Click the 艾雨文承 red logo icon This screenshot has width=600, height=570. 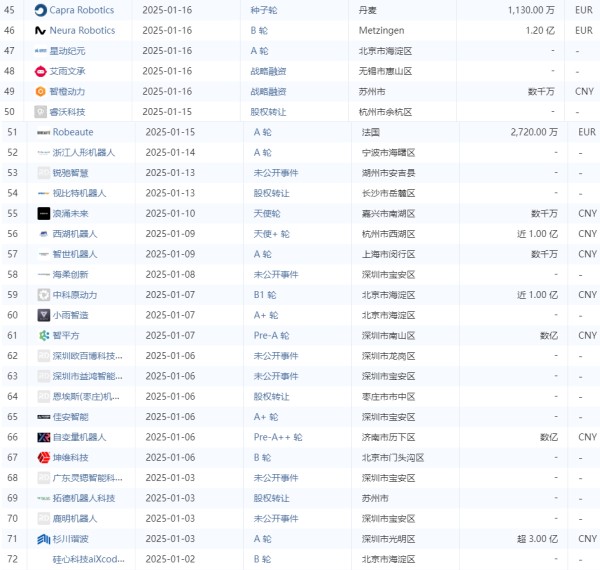point(40,71)
